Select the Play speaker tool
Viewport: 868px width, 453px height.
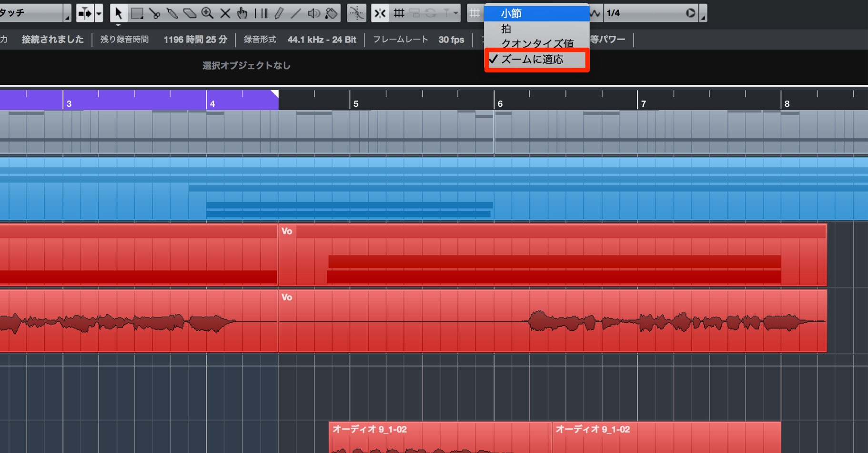click(314, 13)
